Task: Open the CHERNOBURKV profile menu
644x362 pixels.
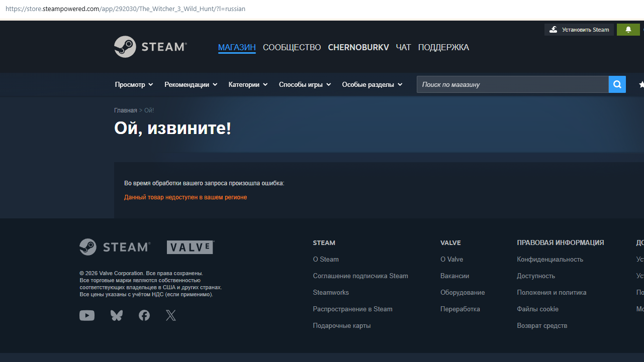Action: 358,47
